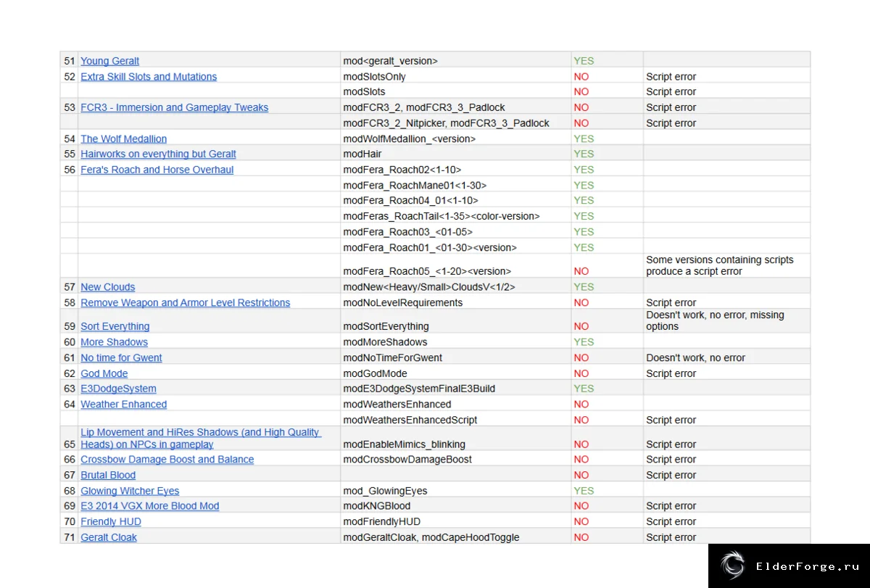Open Lip Movement and HiRes Shadows link
This screenshot has width=870, height=588.
pos(200,438)
